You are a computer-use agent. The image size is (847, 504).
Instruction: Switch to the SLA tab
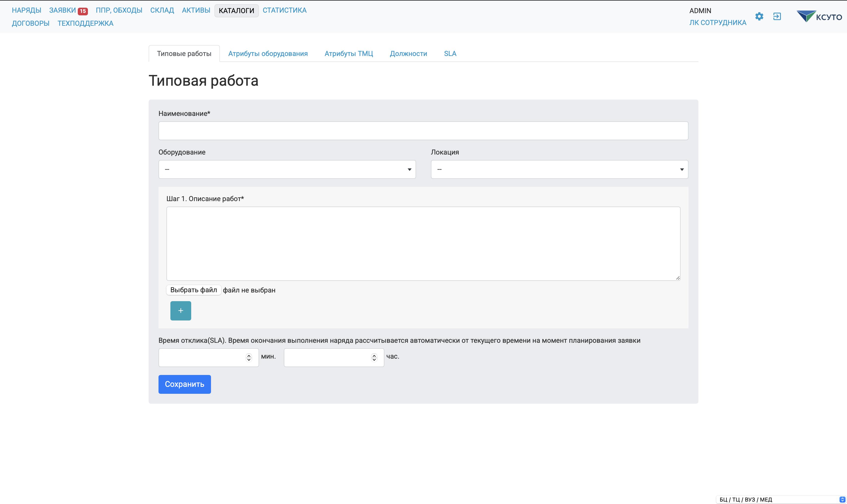tap(450, 54)
